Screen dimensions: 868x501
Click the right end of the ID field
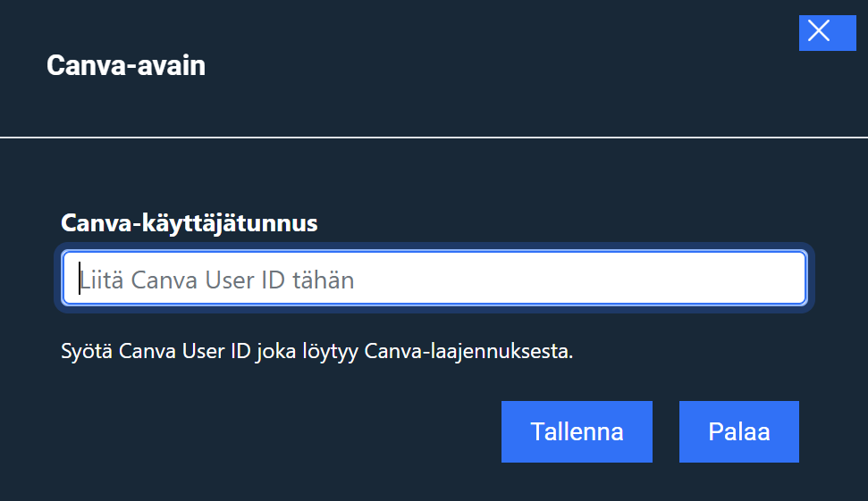[791, 279]
